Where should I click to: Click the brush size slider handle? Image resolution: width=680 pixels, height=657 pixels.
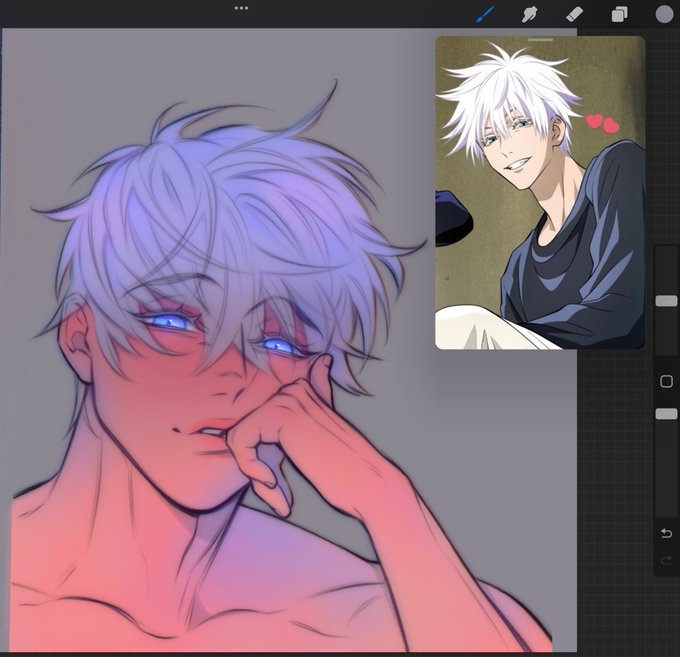coord(666,301)
